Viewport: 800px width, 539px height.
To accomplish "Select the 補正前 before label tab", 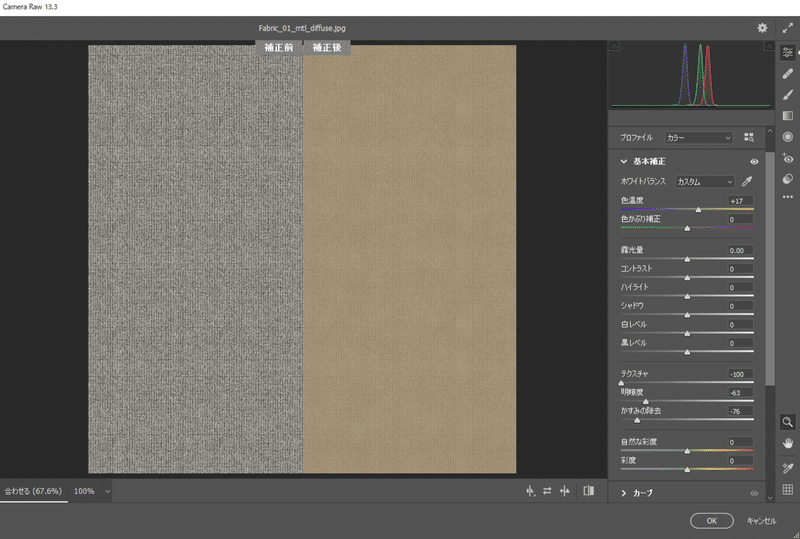I will click(279, 47).
